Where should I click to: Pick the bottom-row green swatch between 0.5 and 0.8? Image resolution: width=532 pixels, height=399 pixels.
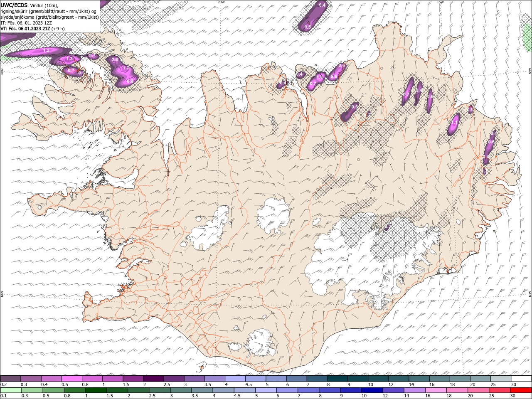[x=53, y=390]
